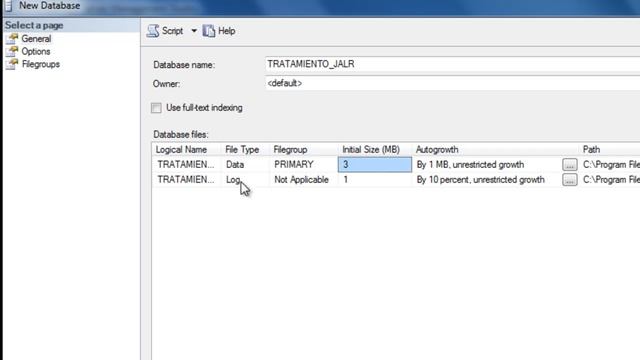640x360 pixels.
Task: Open autogrowth ellipsis button for Log file
Action: pyautogui.click(x=570, y=180)
